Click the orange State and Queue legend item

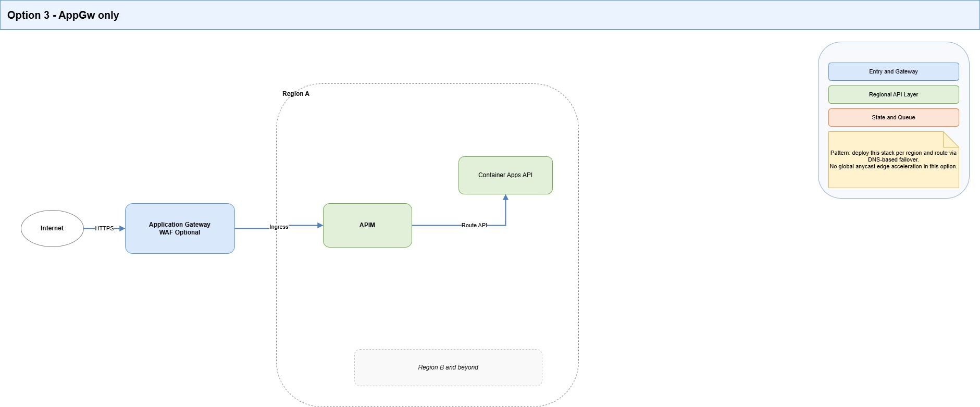(x=894, y=118)
